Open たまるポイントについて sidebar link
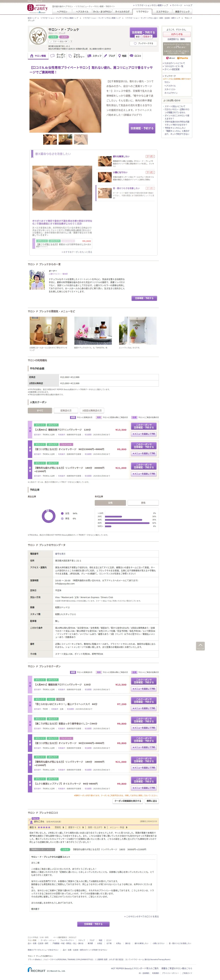 coord(175,63)
